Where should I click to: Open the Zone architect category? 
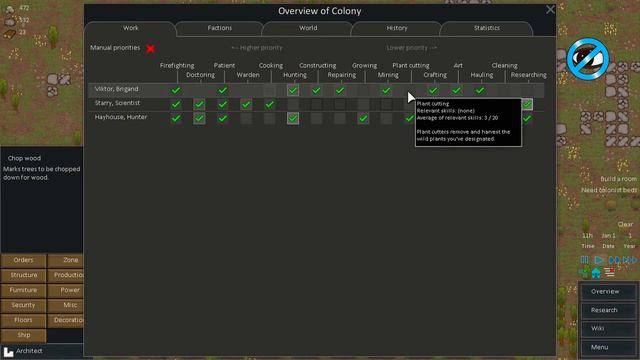[65, 260]
